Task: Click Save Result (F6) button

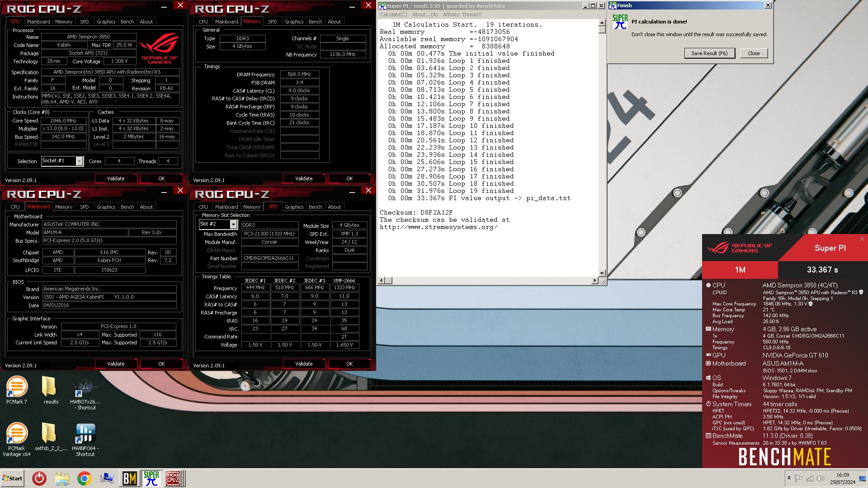Action: pyautogui.click(x=709, y=53)
